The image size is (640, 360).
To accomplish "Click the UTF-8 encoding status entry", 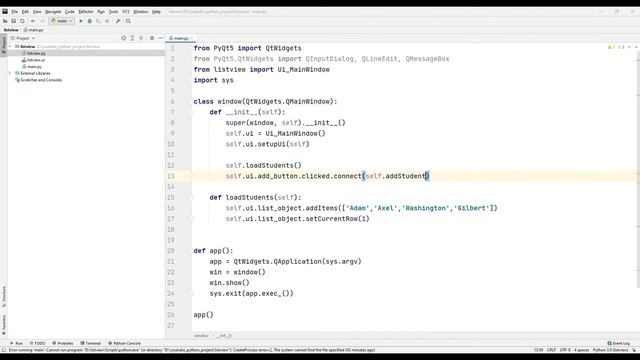I will (x=565, y=350).
